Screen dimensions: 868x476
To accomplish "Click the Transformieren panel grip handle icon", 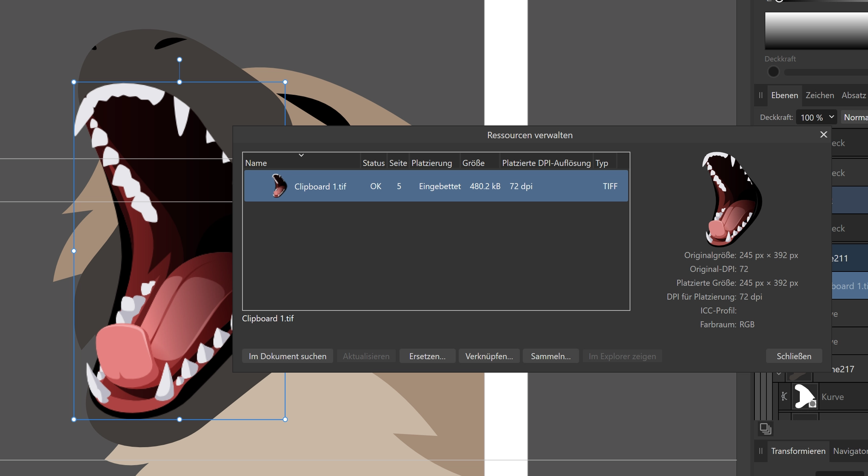I will [761, 451].
